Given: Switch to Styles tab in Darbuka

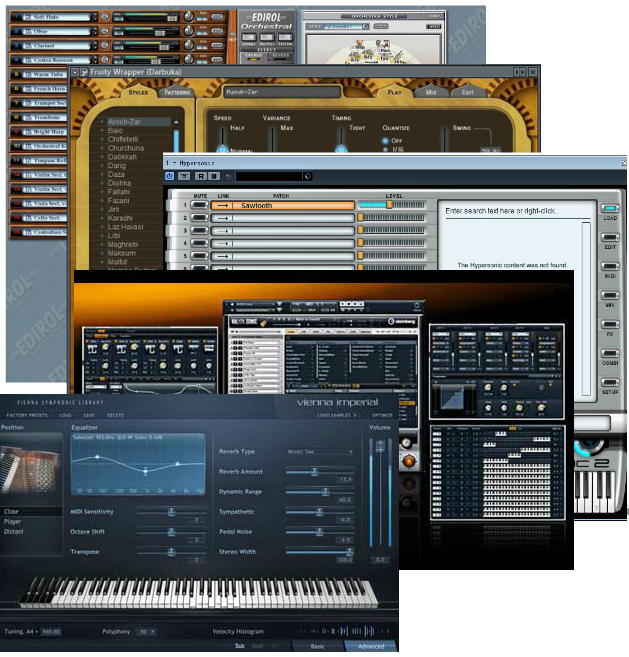Looking at the screenshot, I should (x=138, y=92).
